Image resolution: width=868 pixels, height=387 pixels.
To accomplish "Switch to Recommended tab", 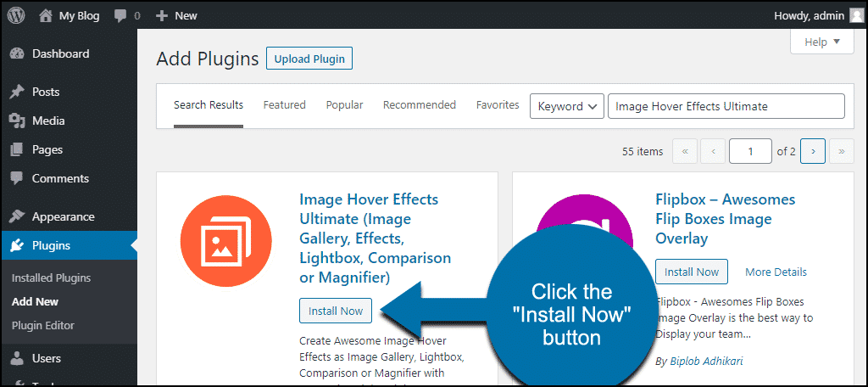I will point(420,105).
